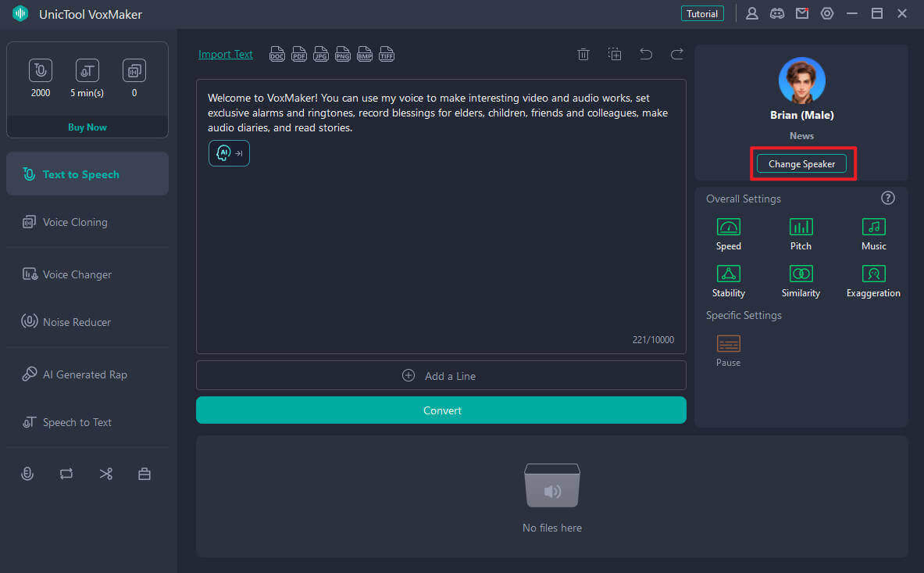
Task: Open Speed settings
Action: click(x=729, y=234)
